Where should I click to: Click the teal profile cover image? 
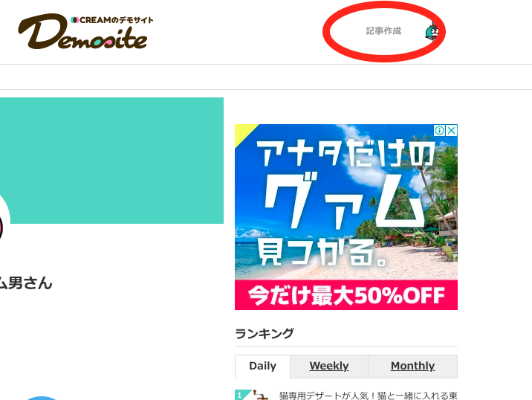coord(111,161)
